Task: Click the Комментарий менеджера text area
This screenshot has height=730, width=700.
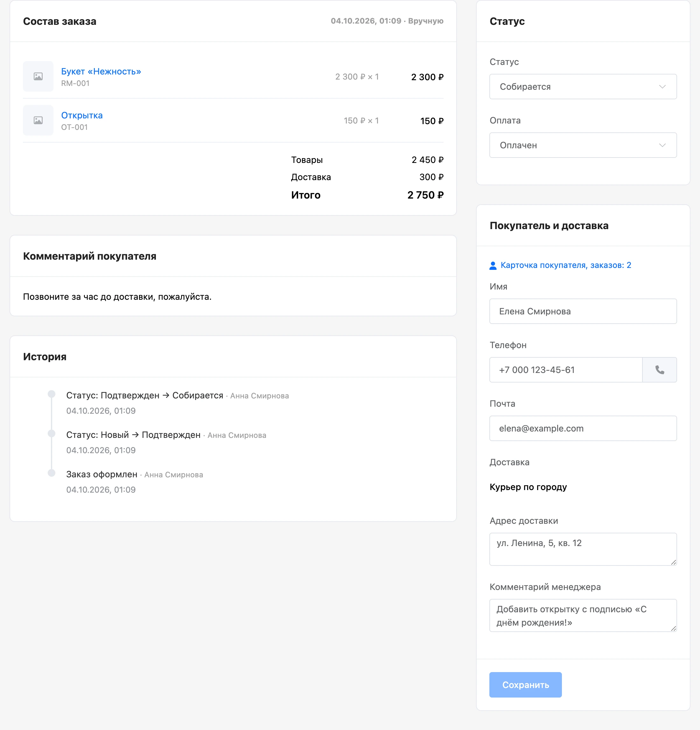Action: tap(583, 615)
